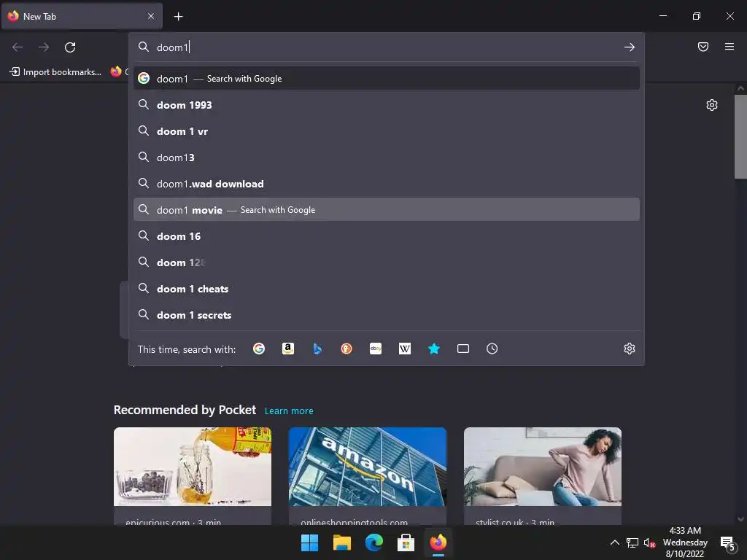
Task: Search this time with eBay icon
Action: (376, 349)
